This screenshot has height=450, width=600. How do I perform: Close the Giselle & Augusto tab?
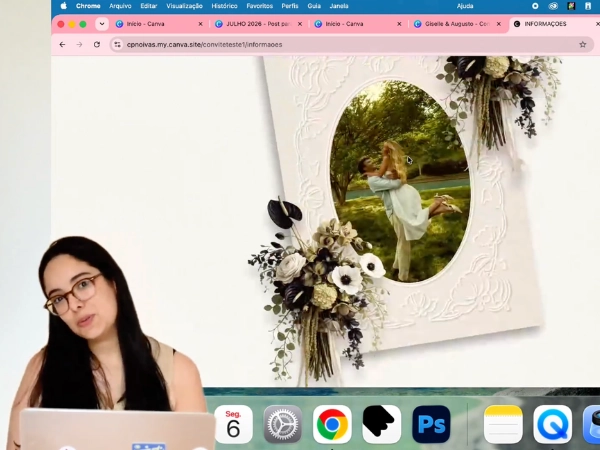[499, 24]
